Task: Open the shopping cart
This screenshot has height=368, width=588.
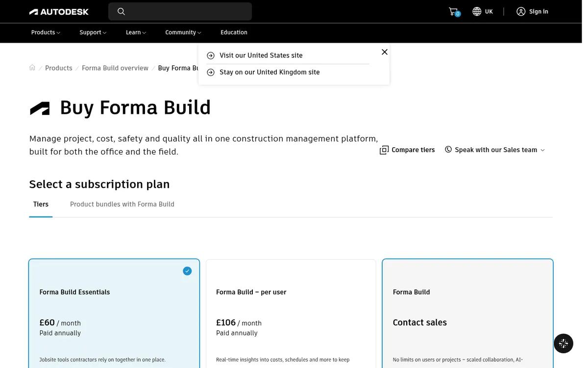Action: click(x=454, y=11)
